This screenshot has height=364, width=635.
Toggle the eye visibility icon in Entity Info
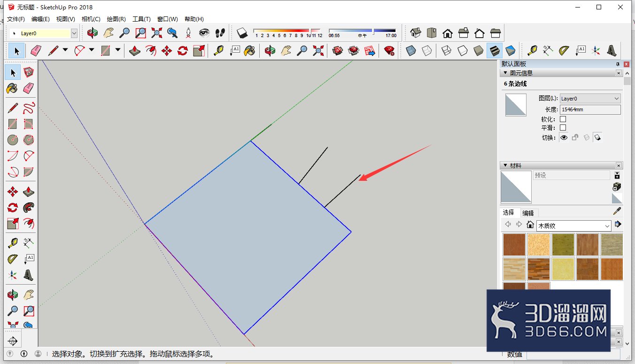pos(564,138)
